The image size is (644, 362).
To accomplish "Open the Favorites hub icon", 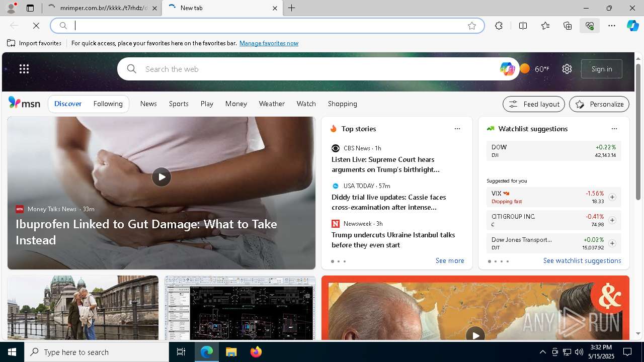I will coord(545,26).
